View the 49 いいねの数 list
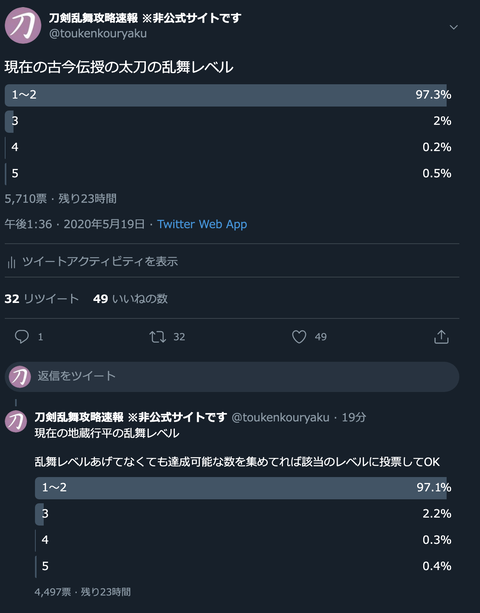 coord(131,299)
